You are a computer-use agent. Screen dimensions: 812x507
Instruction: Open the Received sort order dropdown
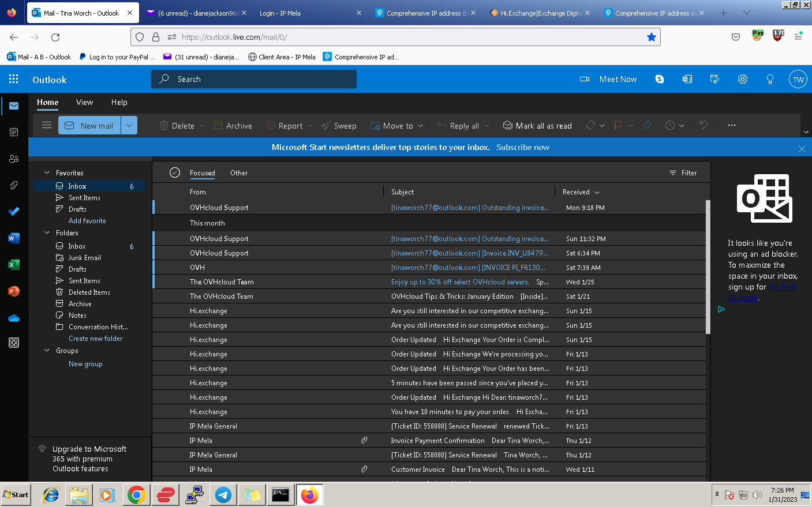tap(597, 192)
